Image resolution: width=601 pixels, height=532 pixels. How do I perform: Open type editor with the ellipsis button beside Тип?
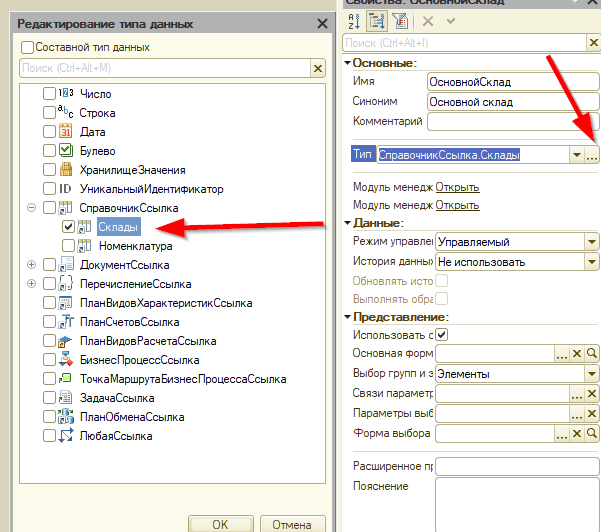[x=591, y=155]
